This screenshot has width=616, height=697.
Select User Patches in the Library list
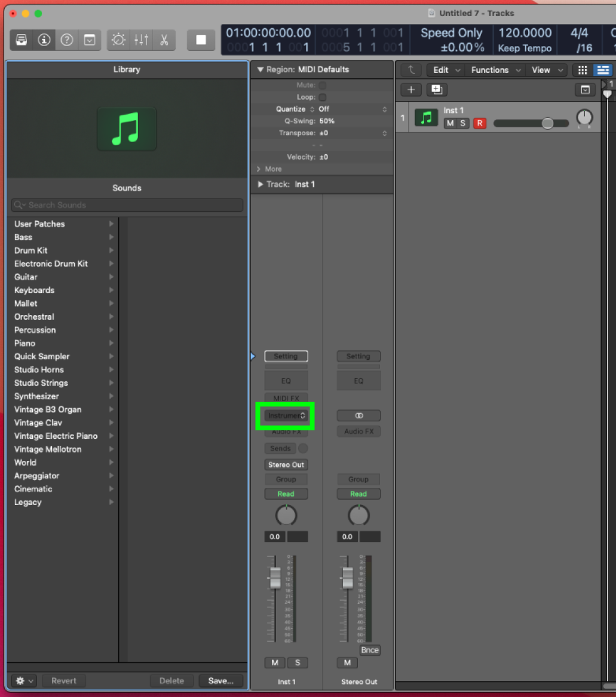pos(63,224)
